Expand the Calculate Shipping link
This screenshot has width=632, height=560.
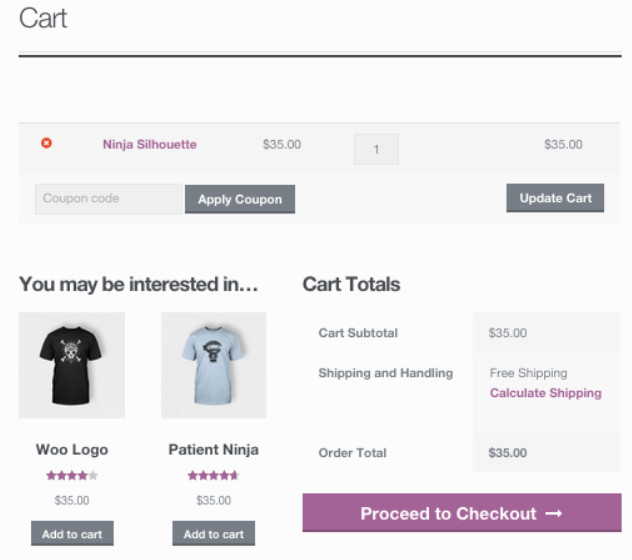[x=546, y=394]
